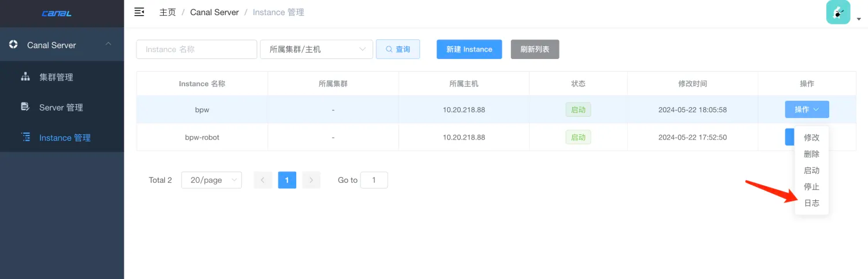Click the Canal logo in sidebar

57,13
